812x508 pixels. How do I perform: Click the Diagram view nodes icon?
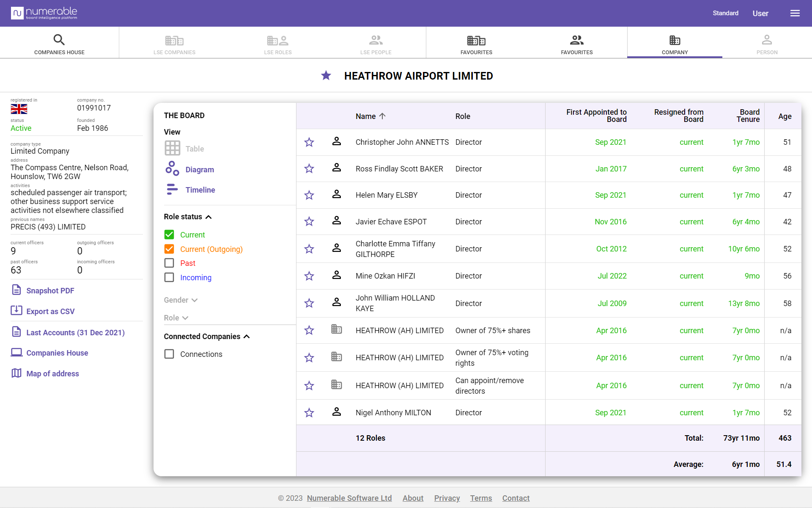172,168
